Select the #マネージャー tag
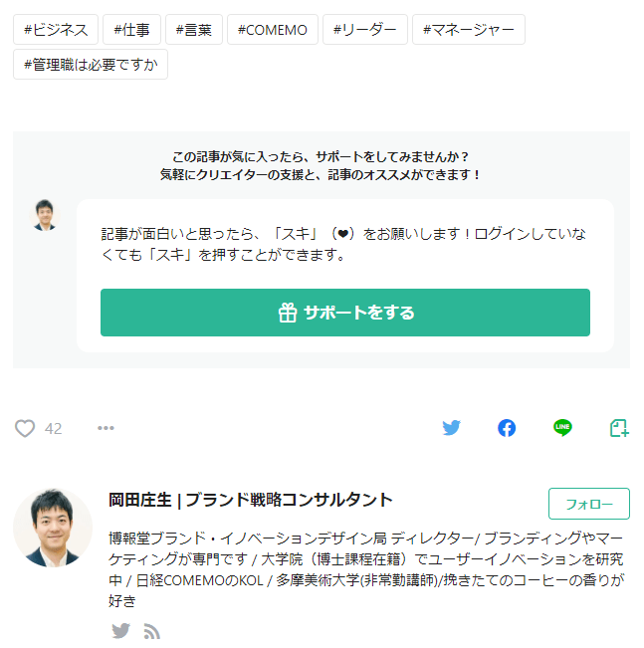Screen dimensions: 644x648 (x=468, y=30)
